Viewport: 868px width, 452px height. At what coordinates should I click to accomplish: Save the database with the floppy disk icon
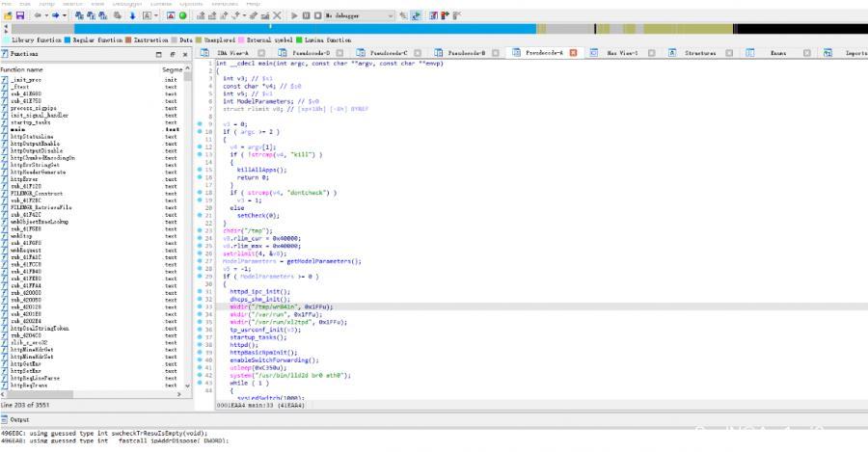(x=19, y=16)
